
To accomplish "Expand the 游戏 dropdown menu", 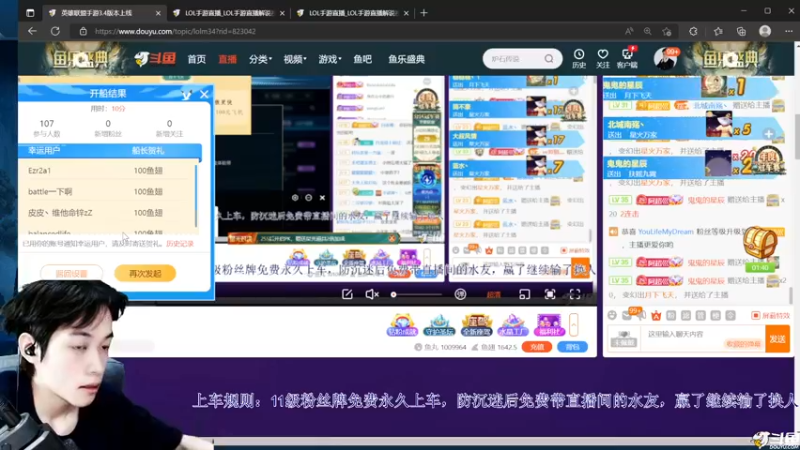I will pos(330,59).
